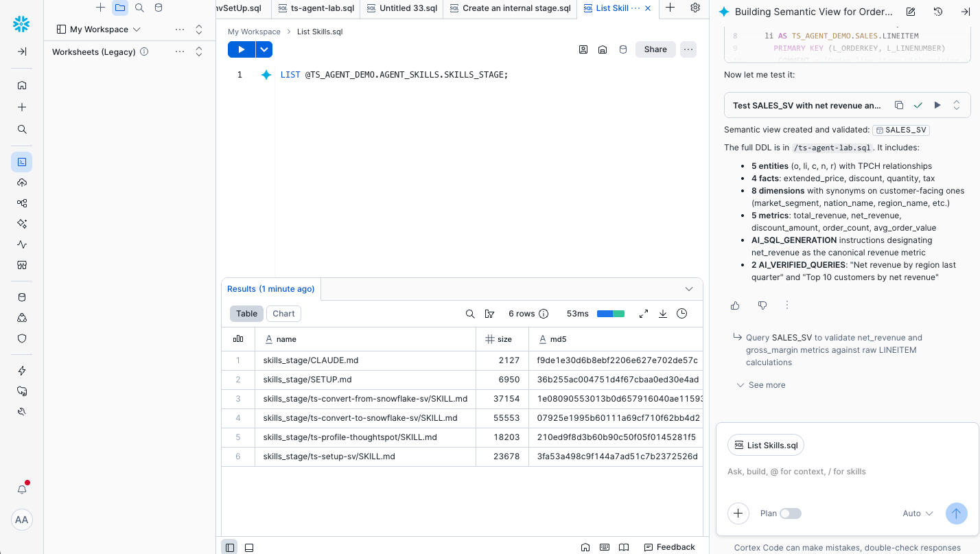The width and height of the screenshot is (980, 554).
Task: Send the message with arrow button
Action: (x=957, y=513)
